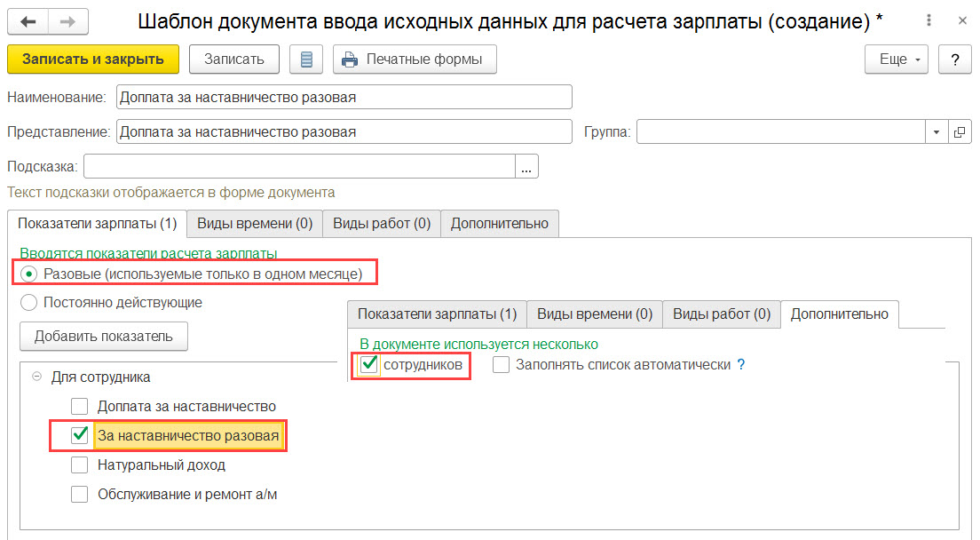The height and width of the screenshot is (540, 980).
Task: Open the selected Группа item via its open icon
Action: (960, 131)
